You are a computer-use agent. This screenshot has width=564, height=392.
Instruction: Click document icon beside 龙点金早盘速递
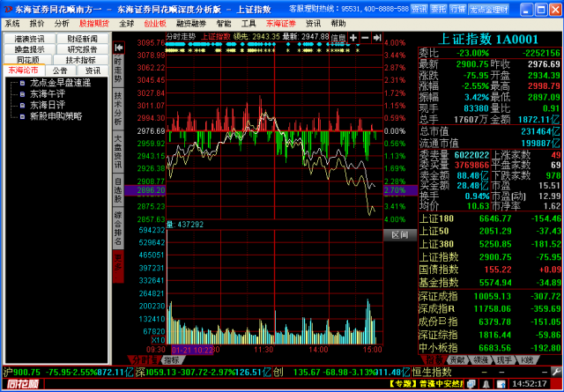(x=22, y=83)
